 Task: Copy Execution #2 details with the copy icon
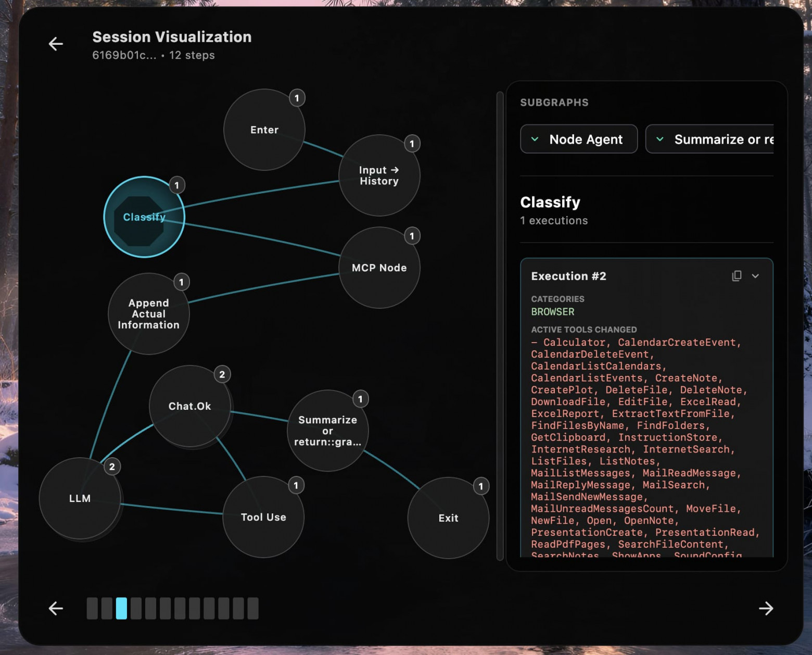(x=736, y=276)
